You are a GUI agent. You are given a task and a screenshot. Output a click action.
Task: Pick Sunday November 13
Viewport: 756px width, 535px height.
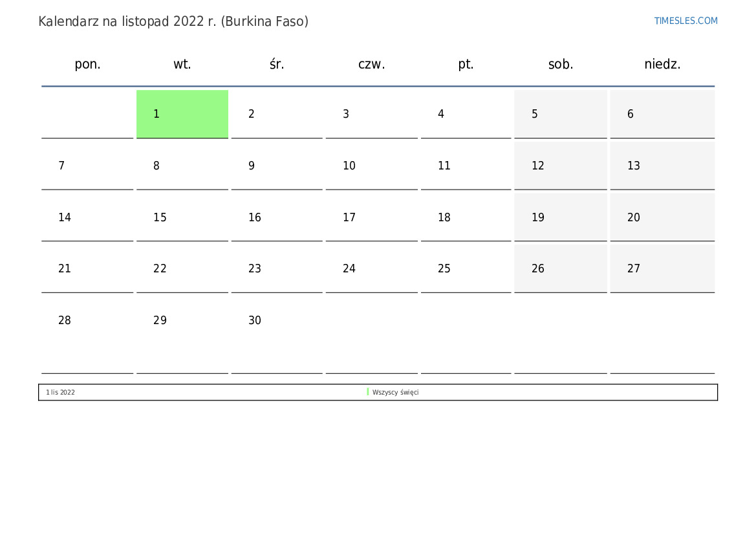[x=662, y=166]
